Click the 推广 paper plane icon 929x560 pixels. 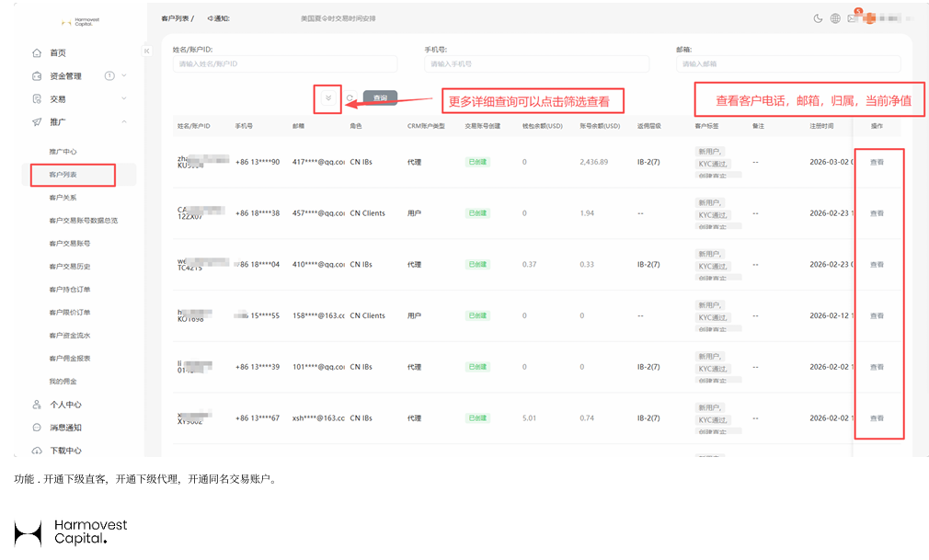pyautogui.click(x=37, y=122)
